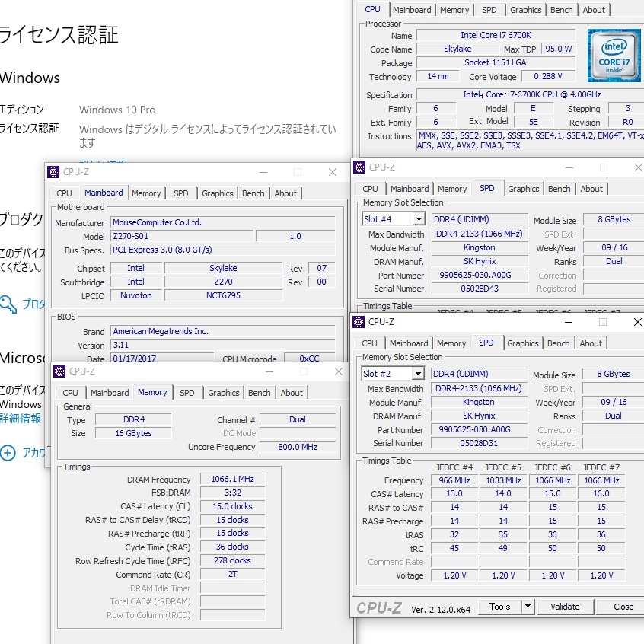This screenshot has height=644, width=644.
Task: Click the 3:32 FSB:DRAM field
Action: coord(232,493)
